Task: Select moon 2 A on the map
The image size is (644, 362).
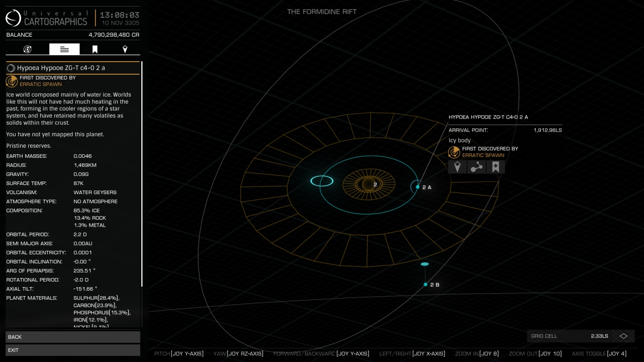Action: click(418, 187)
